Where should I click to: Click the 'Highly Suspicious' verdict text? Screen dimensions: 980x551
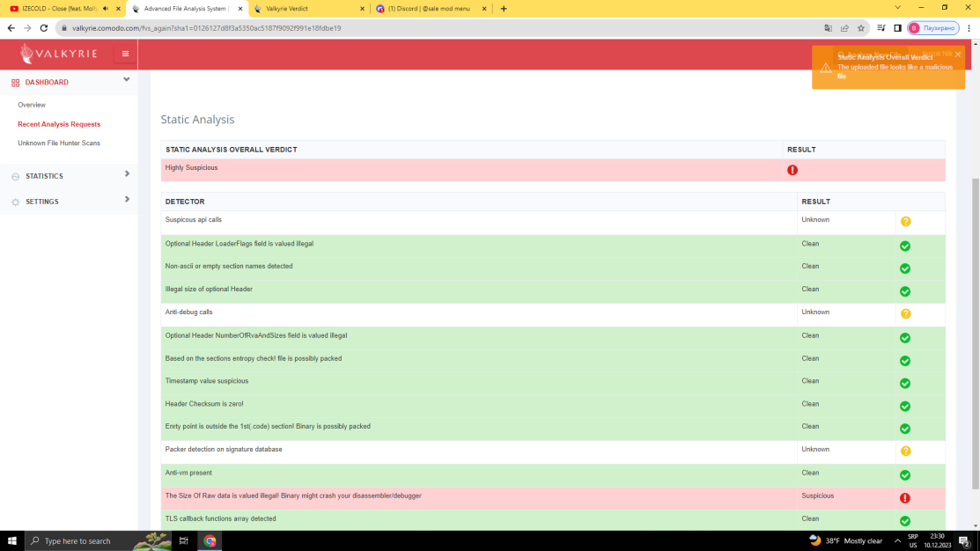pyautogui.click(x=191, y=168)
